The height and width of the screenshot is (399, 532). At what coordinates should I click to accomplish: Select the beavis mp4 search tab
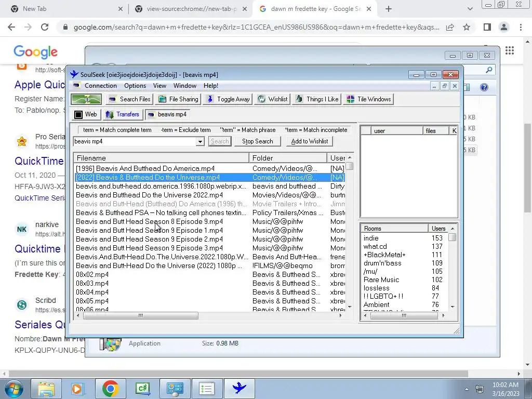pyautogui.click(x=167, y=114)
